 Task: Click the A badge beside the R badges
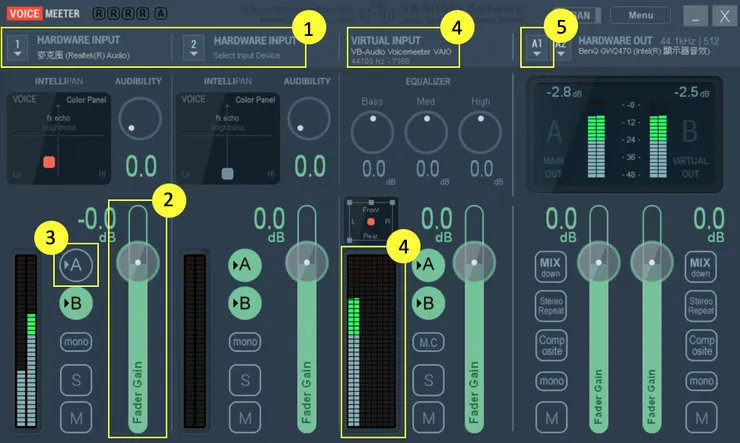click(160, 14)
